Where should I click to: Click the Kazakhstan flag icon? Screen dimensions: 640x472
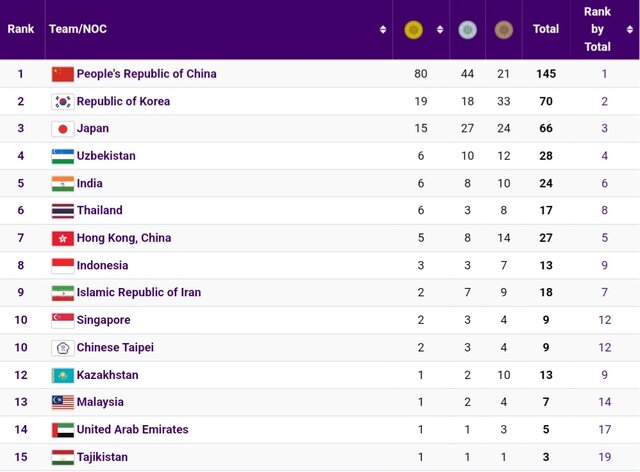pos(63,375)
